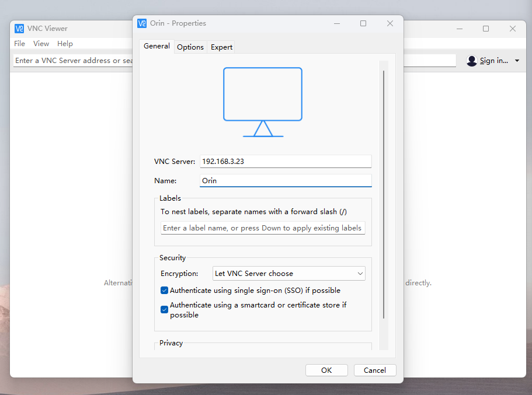The image size is (532, 395).
Task: Click the Privacy group heading text
Action: click(x=171, y=343)
